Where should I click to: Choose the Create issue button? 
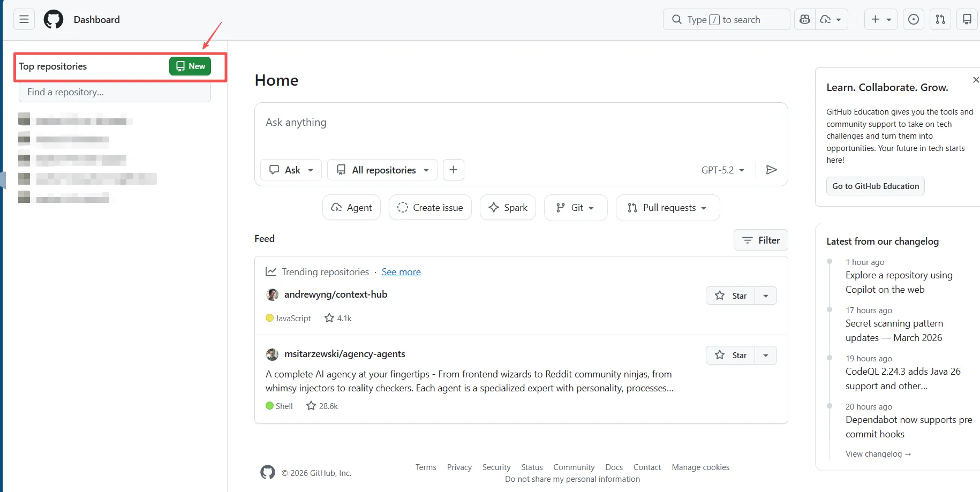pos(430,208)
